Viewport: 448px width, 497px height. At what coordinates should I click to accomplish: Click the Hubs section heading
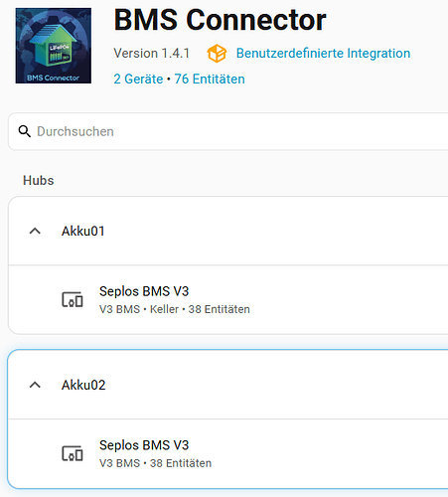[x=39, y=181]
